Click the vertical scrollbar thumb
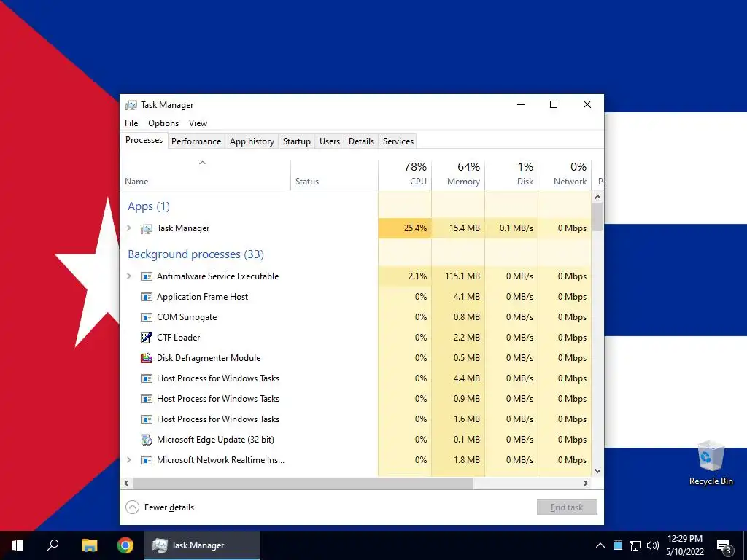 click(x=598, y=217)
